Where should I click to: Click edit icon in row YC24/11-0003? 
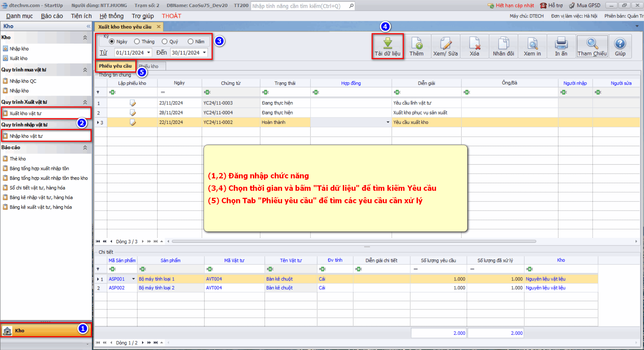click(x=133, y=103)
